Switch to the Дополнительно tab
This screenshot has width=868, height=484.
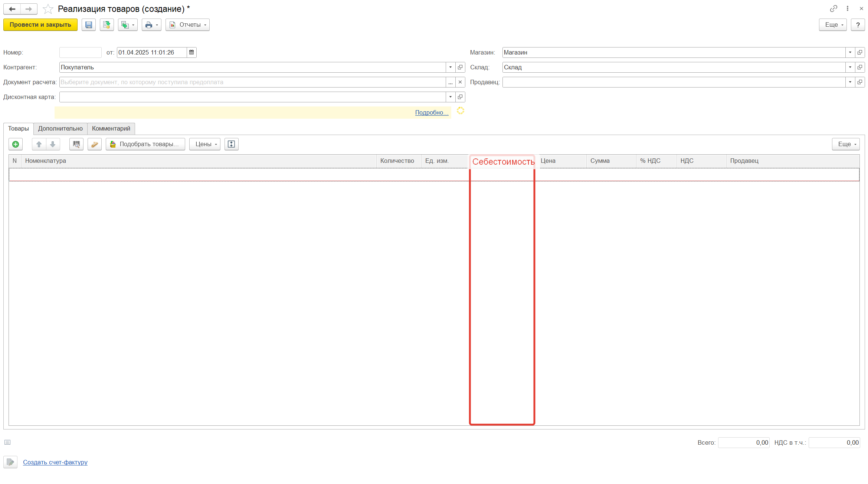tap(60, 129)
